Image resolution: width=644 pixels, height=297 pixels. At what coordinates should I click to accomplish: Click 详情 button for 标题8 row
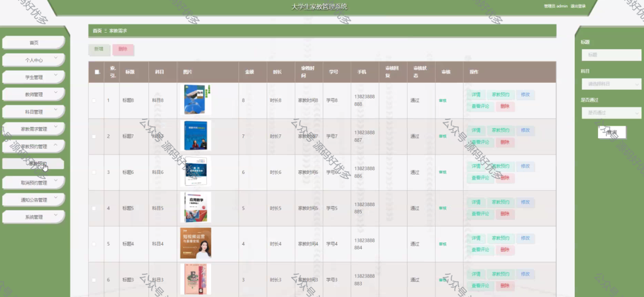pyautogui.click(x=476, y=95)
